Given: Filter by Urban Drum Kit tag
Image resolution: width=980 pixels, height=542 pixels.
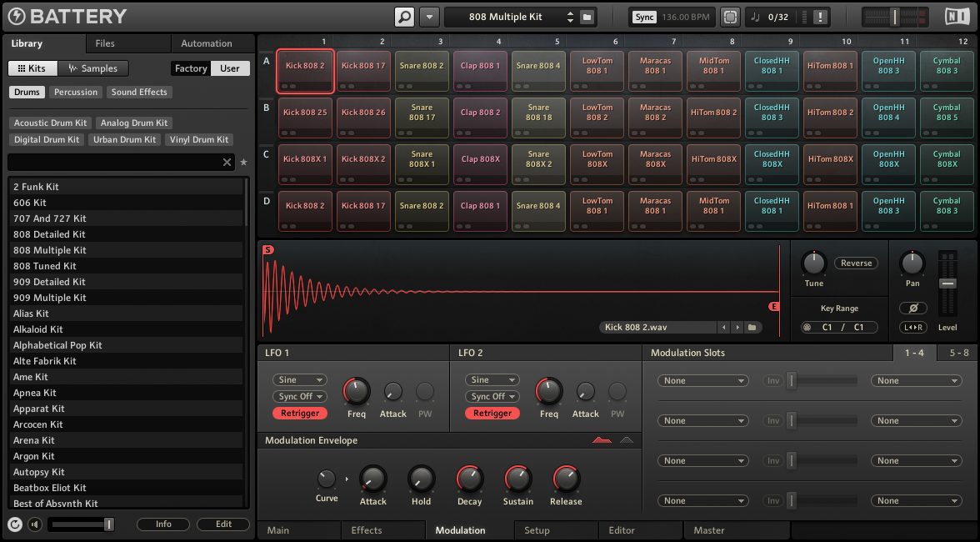Looking at the screenshot, I should [124, 139].
